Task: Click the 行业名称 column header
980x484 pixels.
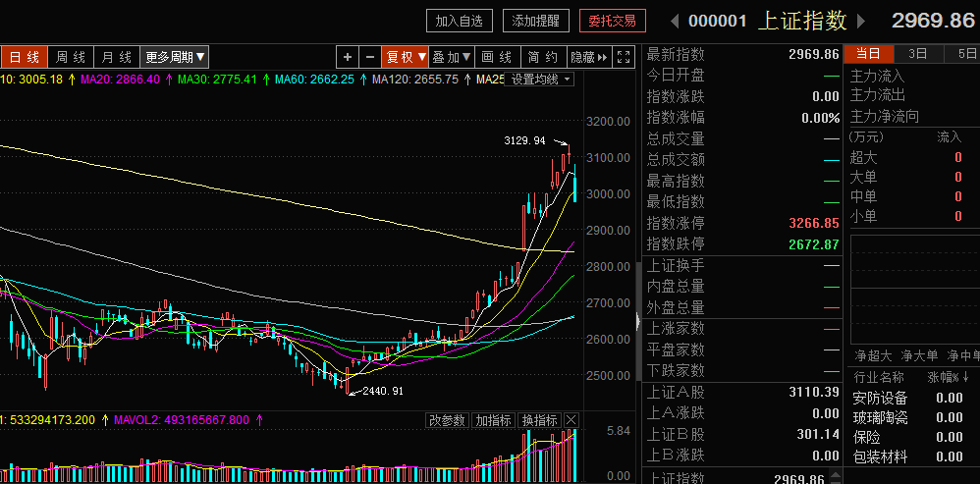Action: [879, 377]
